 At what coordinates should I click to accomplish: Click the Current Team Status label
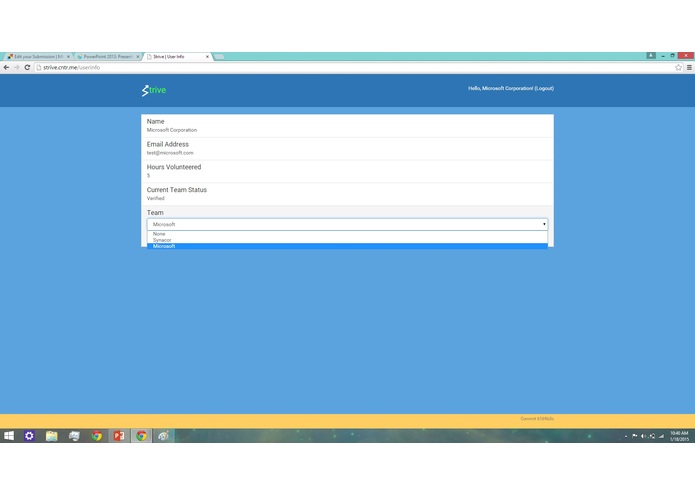point(176,190)
